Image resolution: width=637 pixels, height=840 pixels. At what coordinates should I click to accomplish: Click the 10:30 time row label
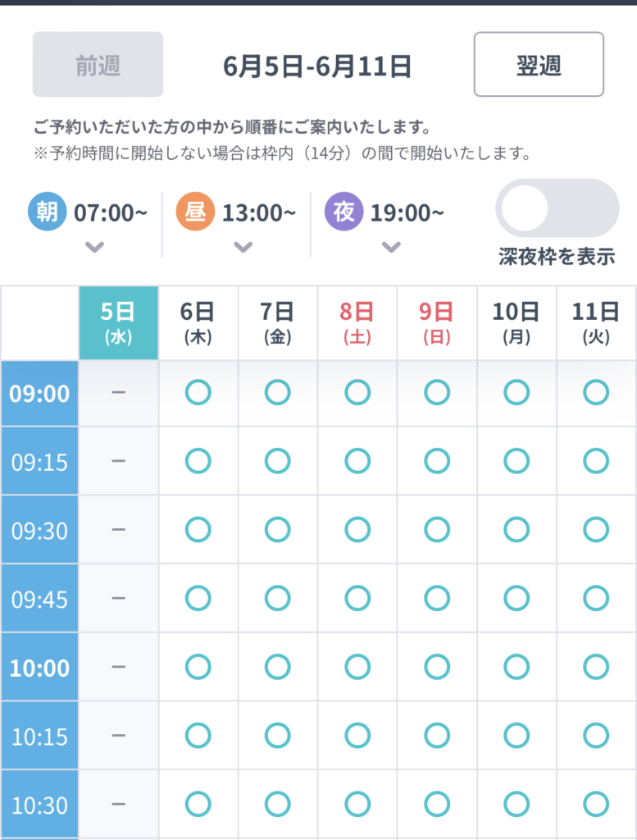point(39,805)
